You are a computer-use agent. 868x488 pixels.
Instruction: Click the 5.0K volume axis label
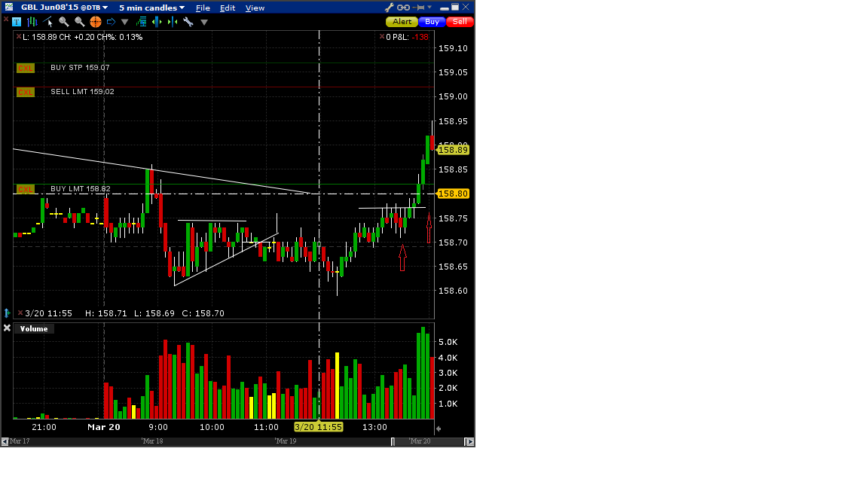448,342
